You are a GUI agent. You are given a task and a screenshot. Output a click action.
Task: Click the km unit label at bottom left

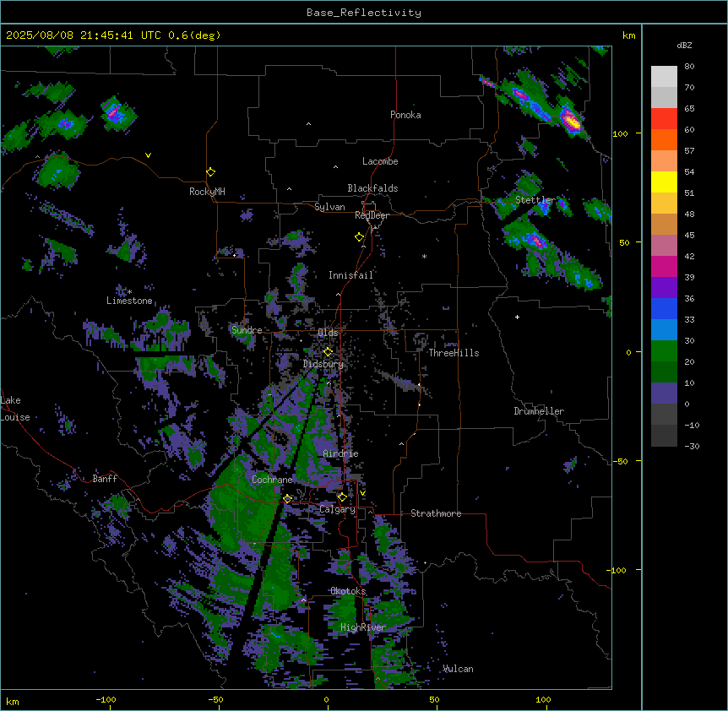pyautogui.click(x=13, y=701)
